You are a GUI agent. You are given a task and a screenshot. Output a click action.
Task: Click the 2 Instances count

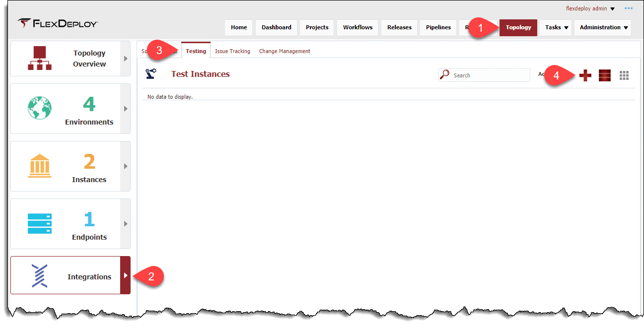click(89, 162)
